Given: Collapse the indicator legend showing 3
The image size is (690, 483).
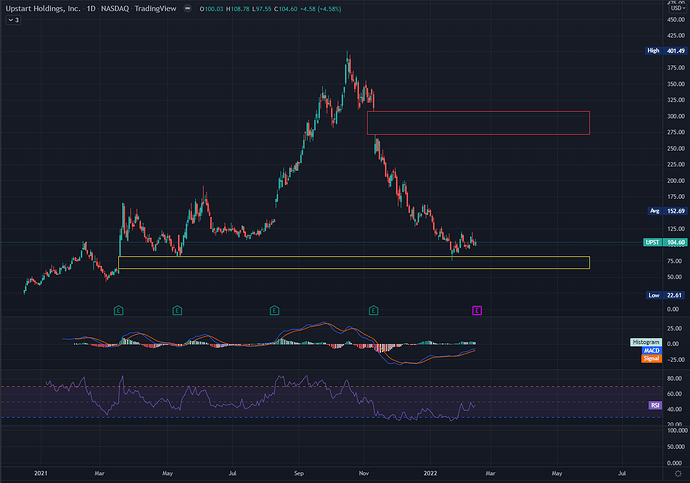Looking at the screenshot, I should (x=13, y=20).
